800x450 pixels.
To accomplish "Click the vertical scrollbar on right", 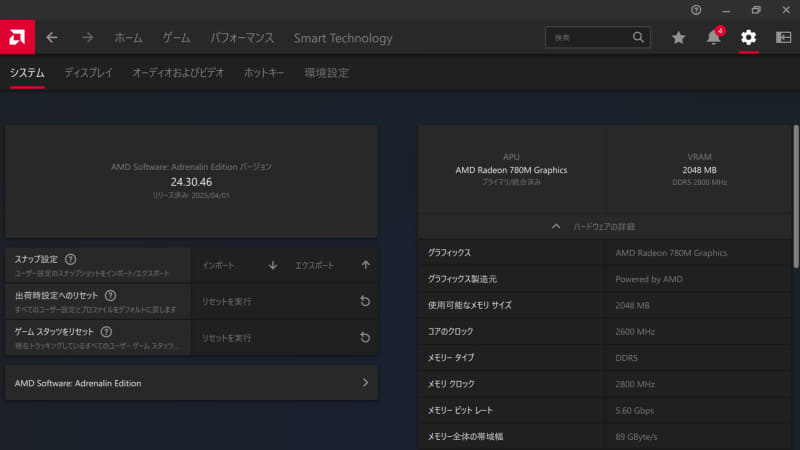I will click(796, 196).
